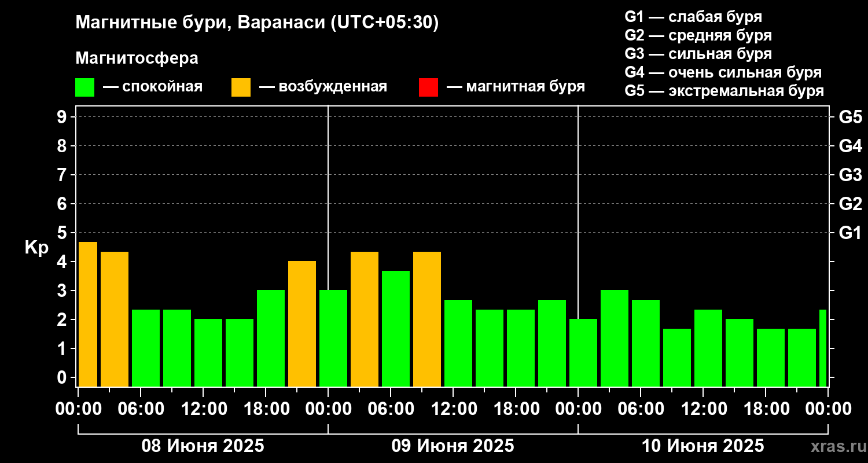
Task: Click the '7' value on Kp axis
Action: [x=62, y=175]
